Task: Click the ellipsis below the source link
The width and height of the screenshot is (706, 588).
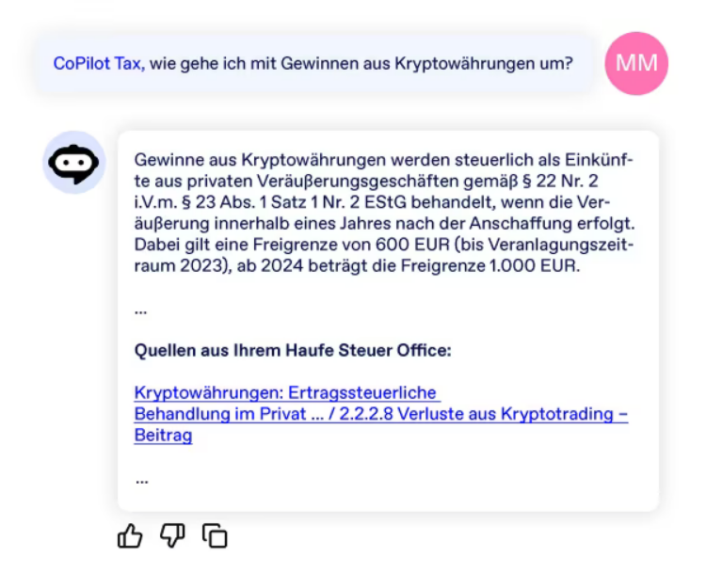Action: [142, 482]
